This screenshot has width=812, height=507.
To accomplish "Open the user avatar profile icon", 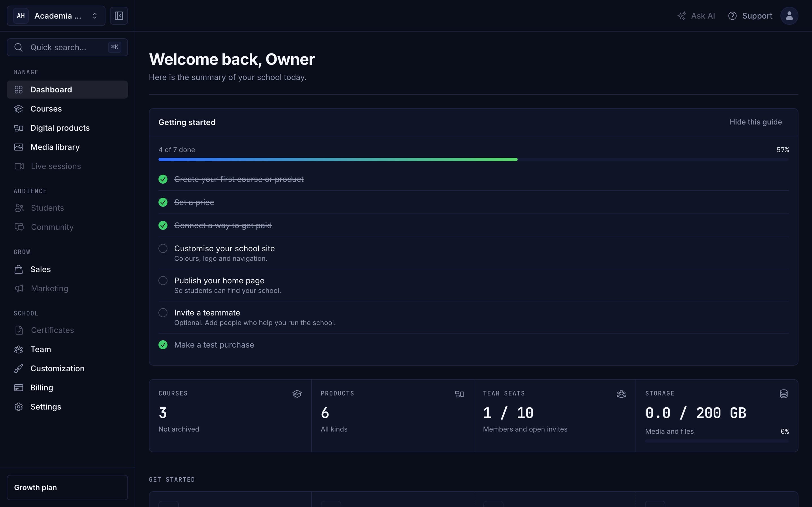I will [789, 16].
